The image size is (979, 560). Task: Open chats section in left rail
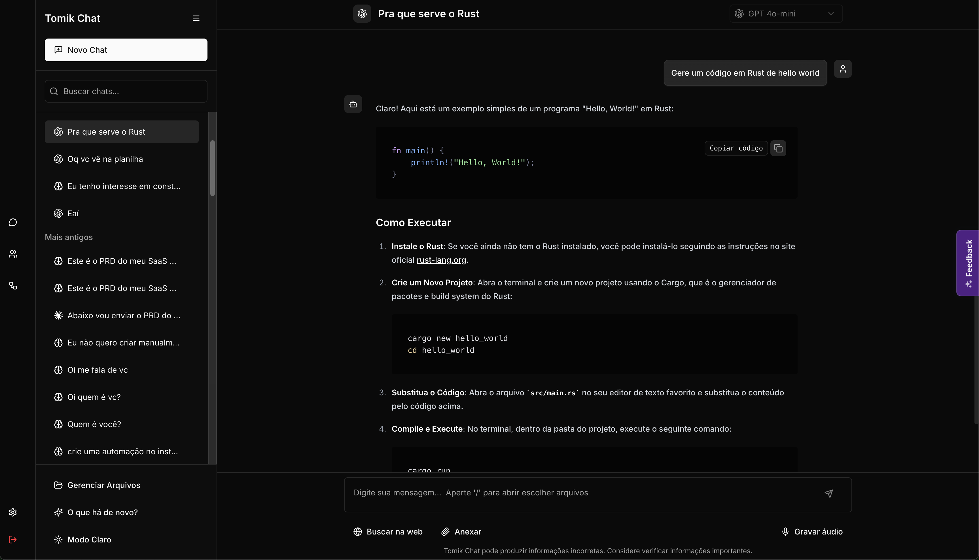pyautogui.click(x=13, y=222)
